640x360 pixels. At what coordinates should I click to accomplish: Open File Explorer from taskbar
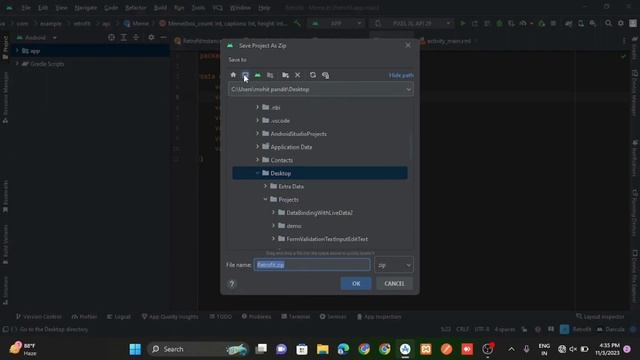coord(322,349)
